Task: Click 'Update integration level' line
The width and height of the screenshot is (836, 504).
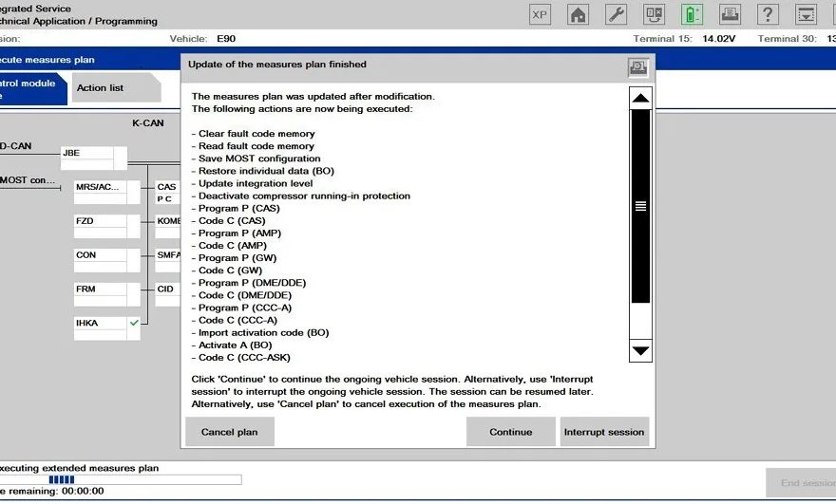Action: [x=252, y=183]
